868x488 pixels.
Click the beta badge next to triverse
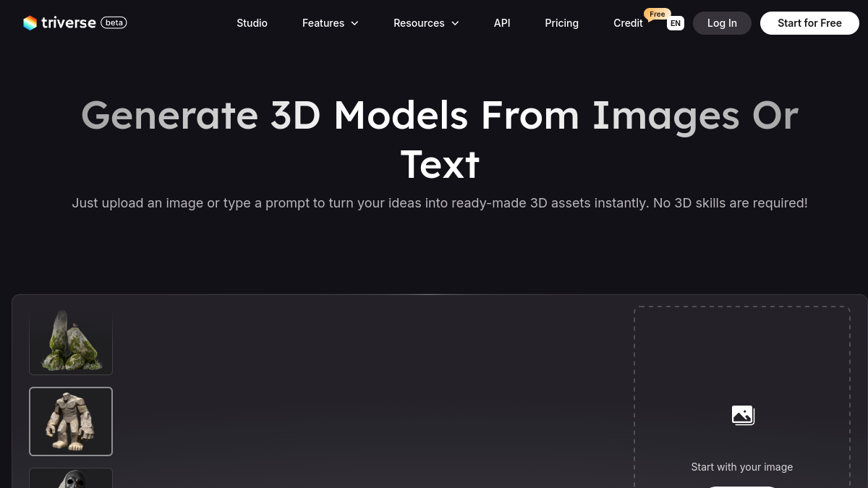coord(114,22)
